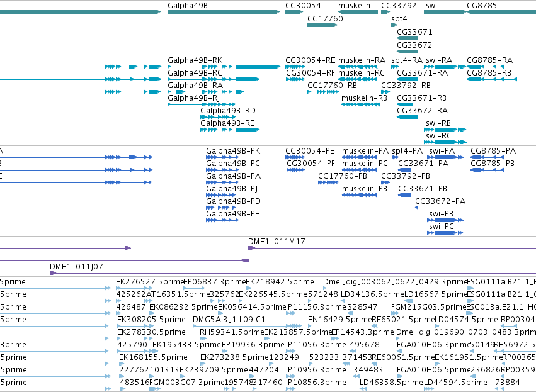This screenshot has width=536, height=392.
Task: Select the Galpha49B-PC protein label
Action: pyautogui.click(x=233, y=164)
